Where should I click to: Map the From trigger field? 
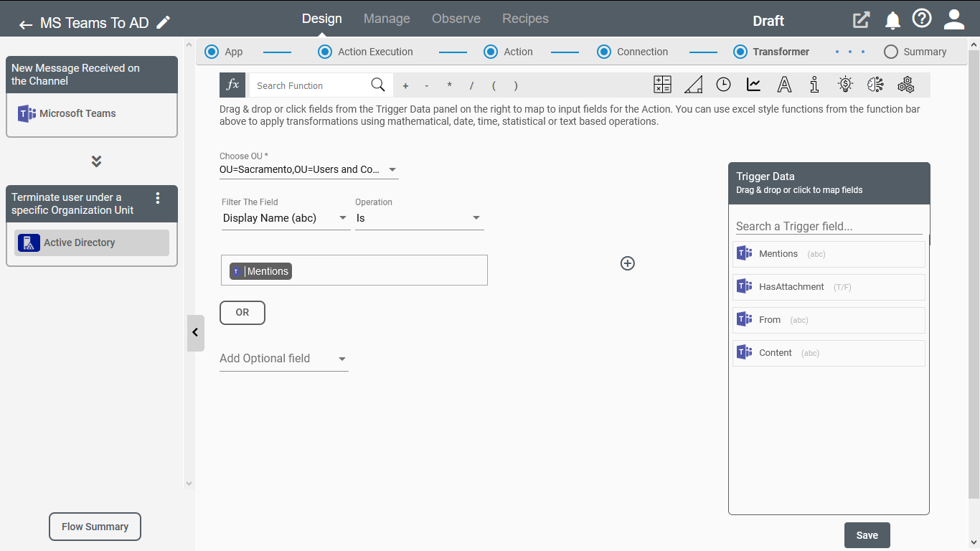829,320
